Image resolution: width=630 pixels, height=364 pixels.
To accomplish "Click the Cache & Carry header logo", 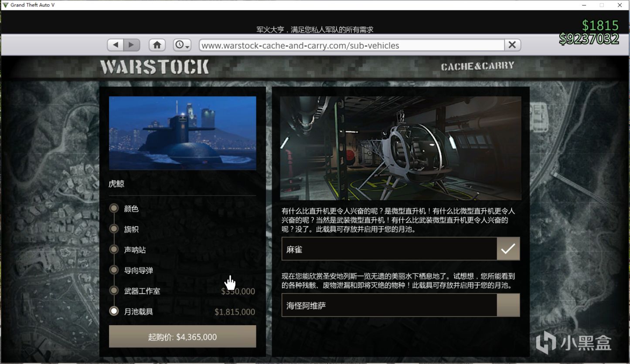I will (477, 66).
